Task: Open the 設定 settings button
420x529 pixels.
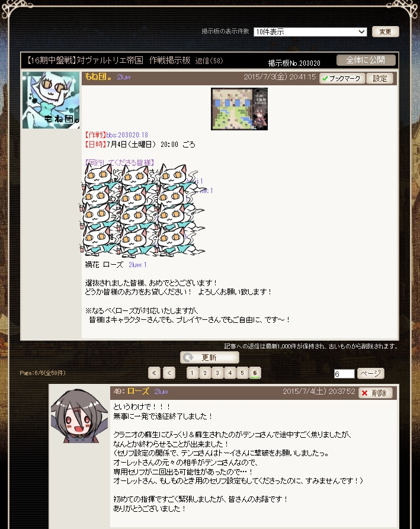Action: [380, 78]
